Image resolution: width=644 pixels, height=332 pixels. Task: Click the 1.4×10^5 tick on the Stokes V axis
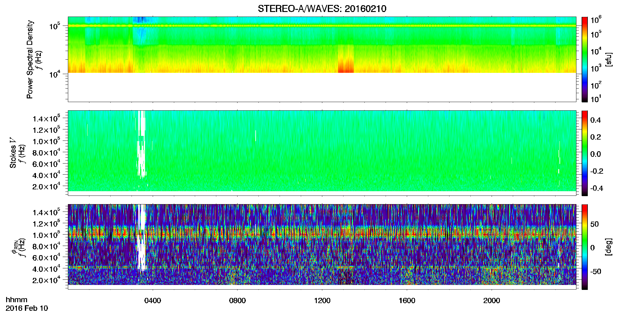point(46,118)
